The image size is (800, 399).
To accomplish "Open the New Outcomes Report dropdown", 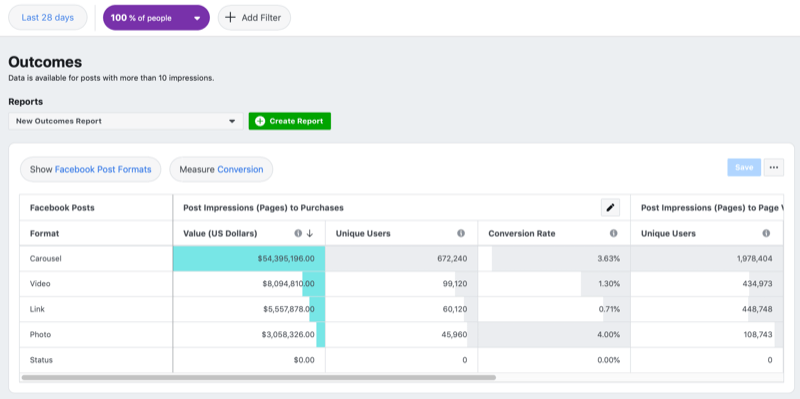I will [x=126, y=121].
